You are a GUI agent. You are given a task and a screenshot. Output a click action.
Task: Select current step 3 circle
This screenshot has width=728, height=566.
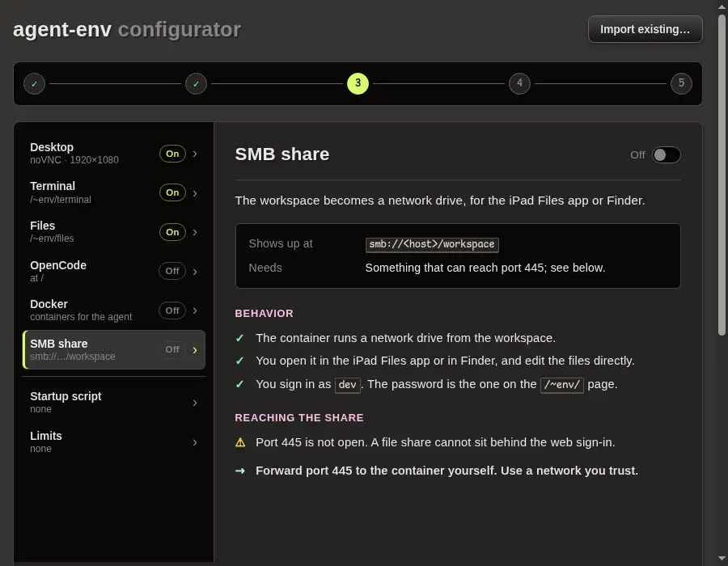pos(358,84)
